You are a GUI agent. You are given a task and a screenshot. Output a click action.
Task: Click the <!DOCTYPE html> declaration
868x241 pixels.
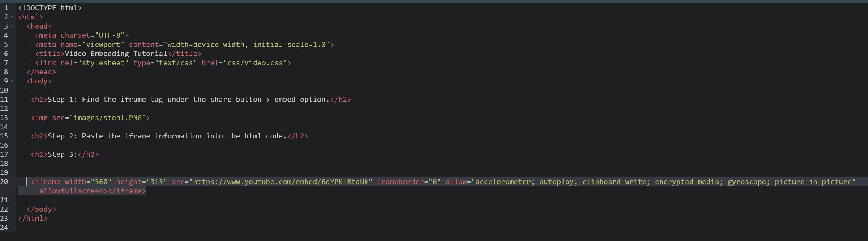pos(50,8)
